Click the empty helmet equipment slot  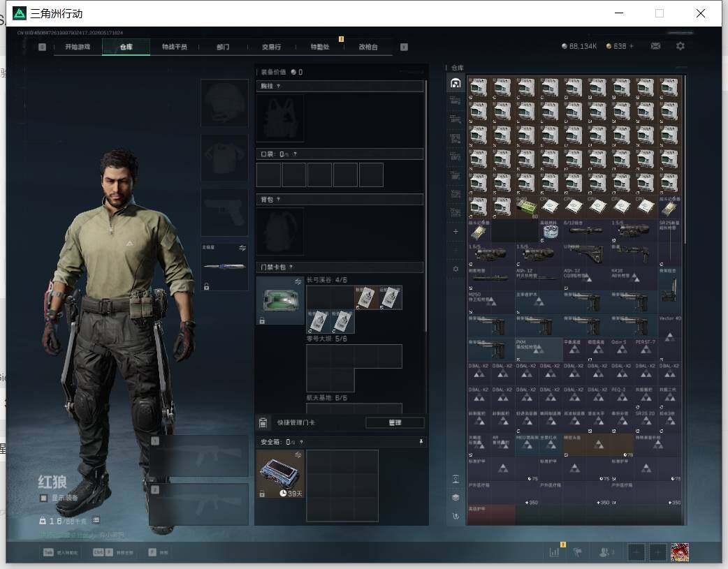click(224, 103)
